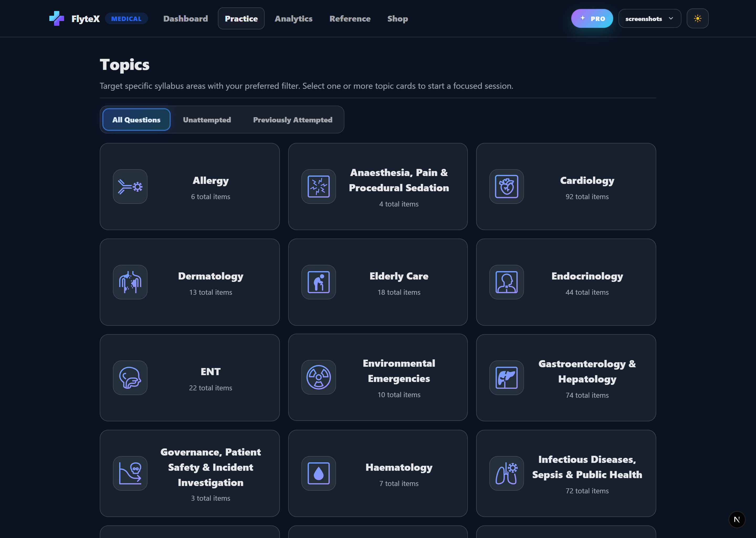Select the Haematology topic title

tap(399, 467)
